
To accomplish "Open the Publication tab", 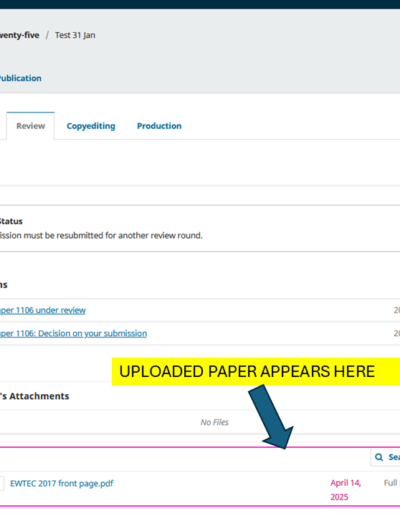I will click(21, 78).
